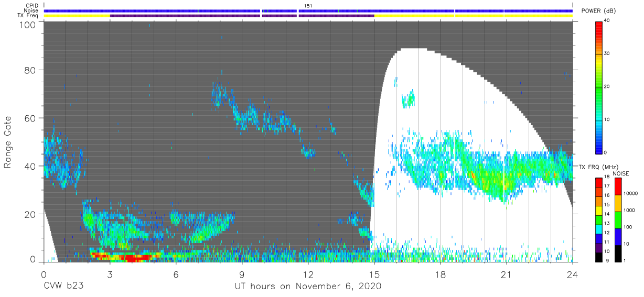Click the UT hours on November 6, 2020 title
Screen dimensions: 644x297
[x=308, y=287]
